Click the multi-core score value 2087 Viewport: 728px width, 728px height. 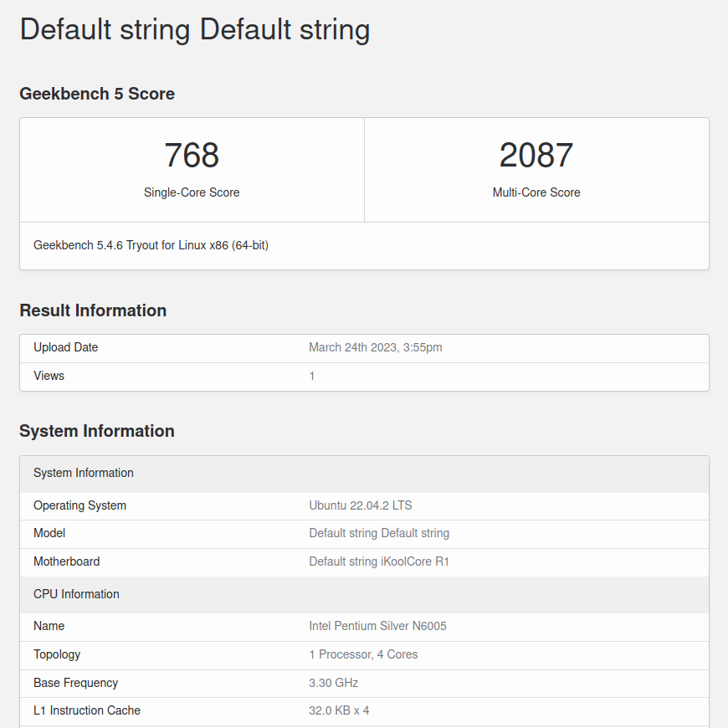coord(536,155)
